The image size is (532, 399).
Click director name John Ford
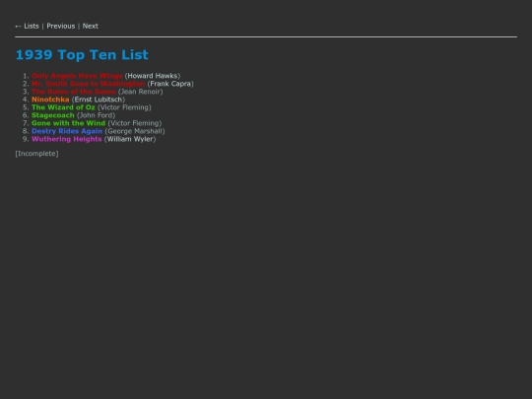tap(96, 115)
